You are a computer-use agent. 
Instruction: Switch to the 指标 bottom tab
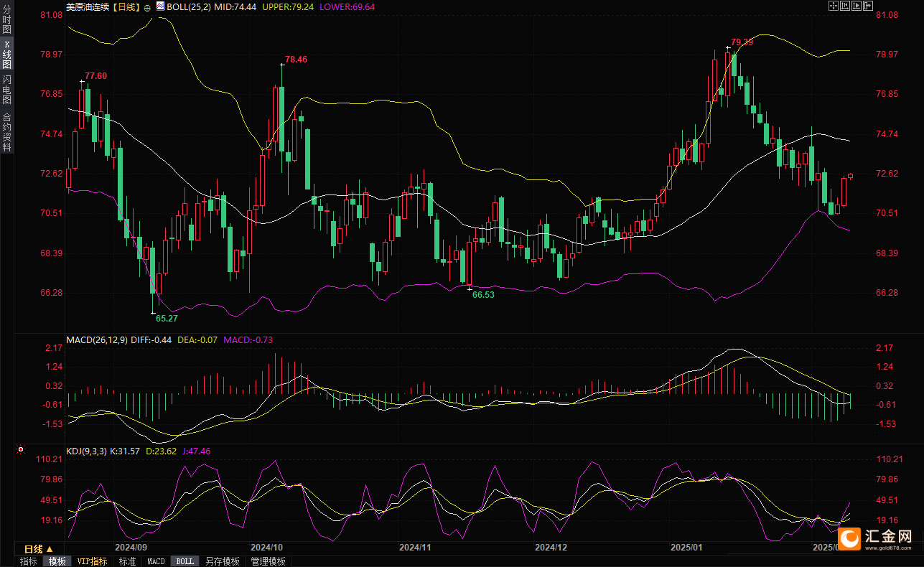[29, 561]
